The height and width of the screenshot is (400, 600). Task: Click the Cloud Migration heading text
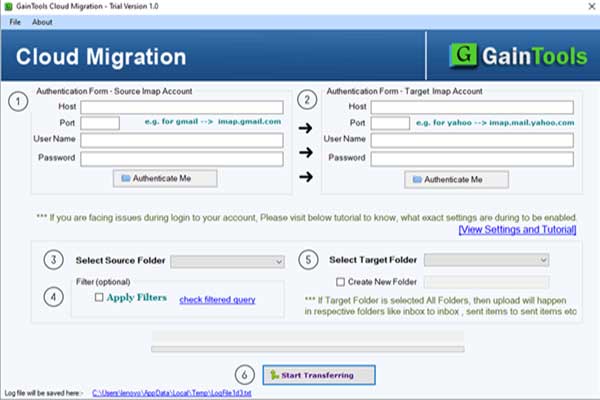[101, 57]
